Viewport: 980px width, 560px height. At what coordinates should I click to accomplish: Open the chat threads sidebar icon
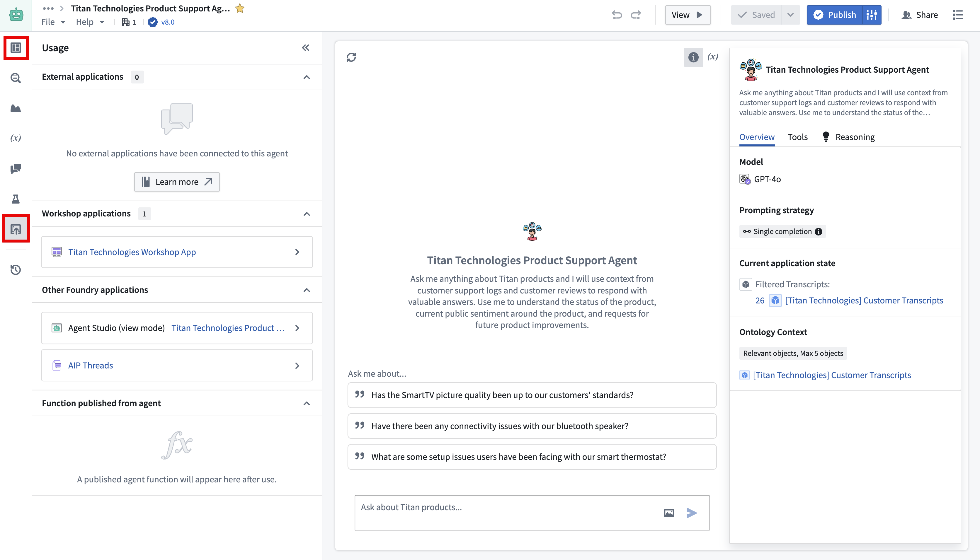pos(16,169)
